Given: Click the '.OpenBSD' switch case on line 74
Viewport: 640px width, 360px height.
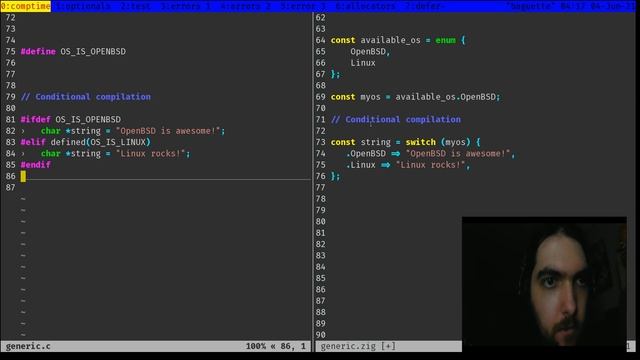Looking at the screenshot, I should [x=366, y=153].
